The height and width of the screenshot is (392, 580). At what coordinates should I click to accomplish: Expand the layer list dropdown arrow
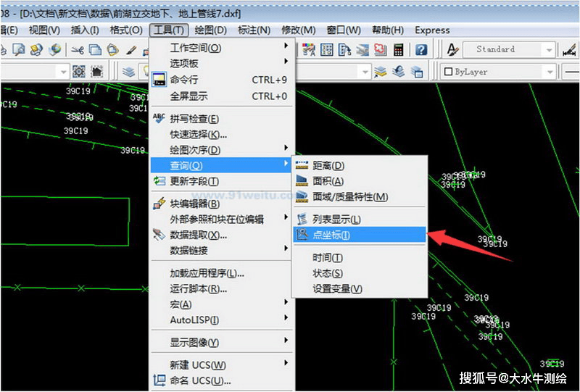[x=365, y=72]
